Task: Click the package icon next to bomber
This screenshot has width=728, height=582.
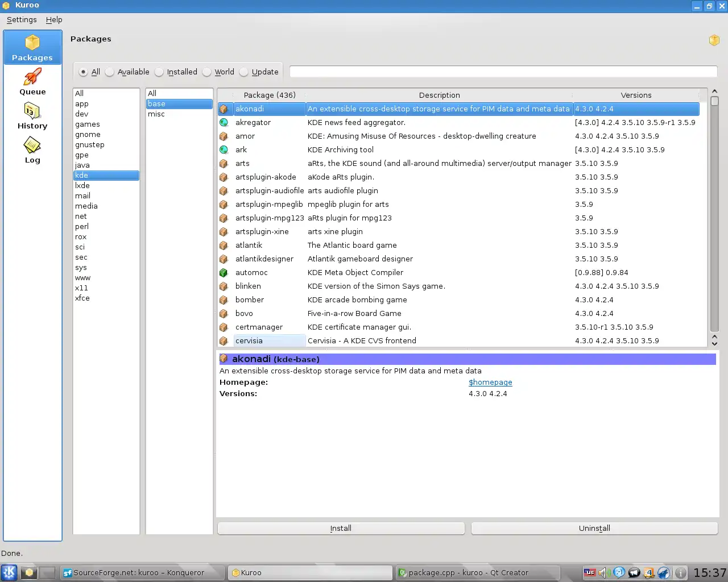Action: pos(224,300)
